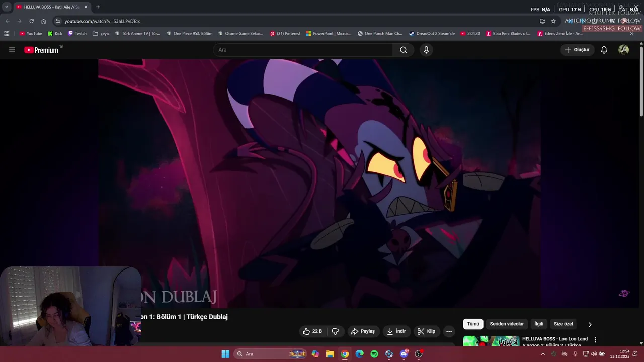
Task: Open YouTube notifications bell
Action: tap(604, 50)
